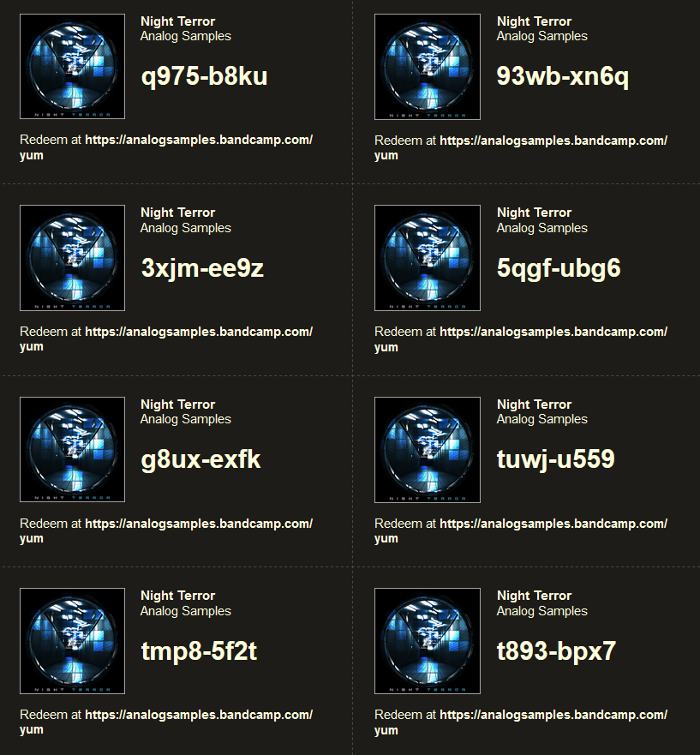This screenshot has width=700, height=755.
Task: Click album art beside code 5qgf-ubg6
Action: 428,258
